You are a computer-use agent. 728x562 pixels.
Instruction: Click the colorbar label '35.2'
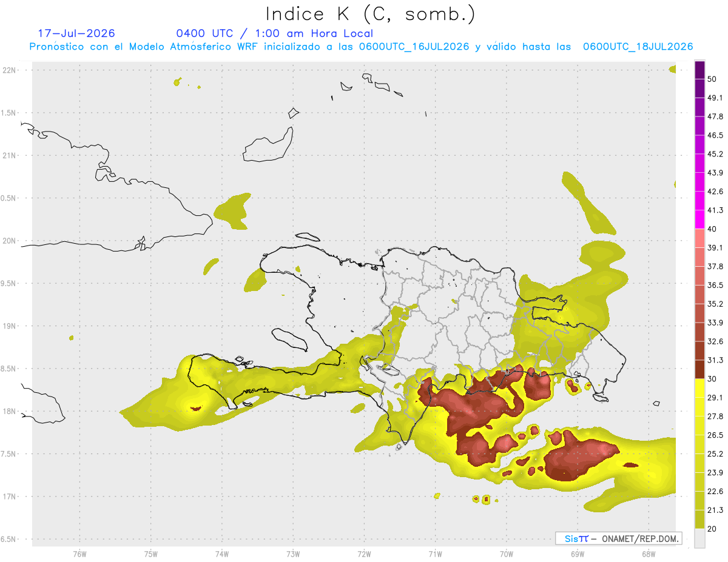[715, 304]
